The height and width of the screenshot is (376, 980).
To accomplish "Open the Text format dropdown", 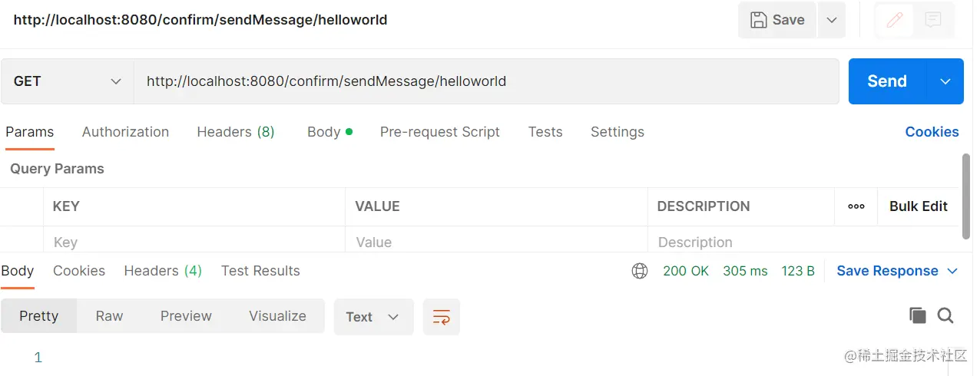I will [373, 317].
